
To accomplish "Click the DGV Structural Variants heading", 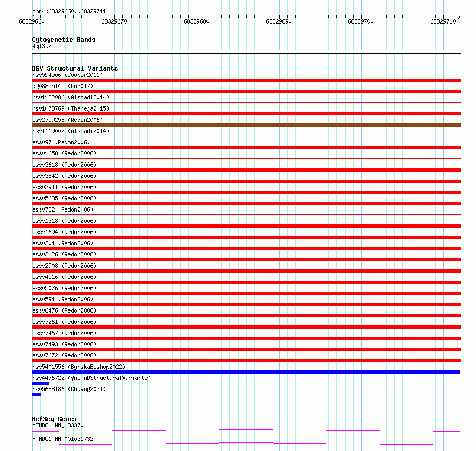I will (x=75, y=68).
